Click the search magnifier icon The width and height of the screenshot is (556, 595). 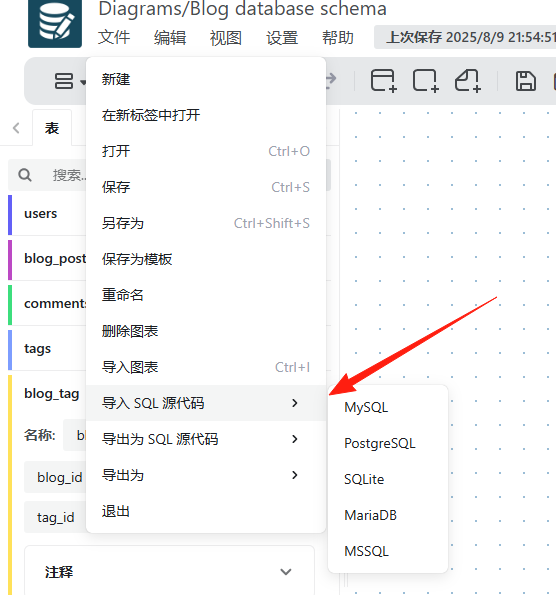25,175
